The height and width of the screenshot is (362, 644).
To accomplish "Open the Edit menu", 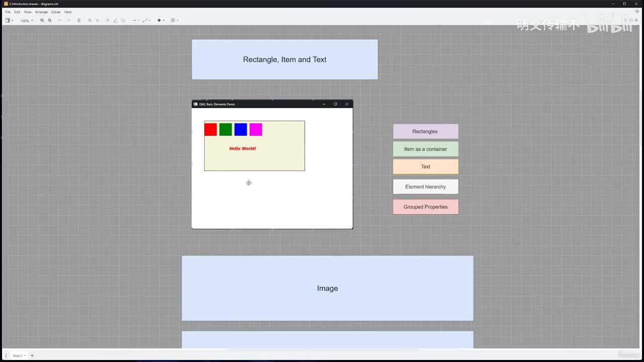I will 17,12.
